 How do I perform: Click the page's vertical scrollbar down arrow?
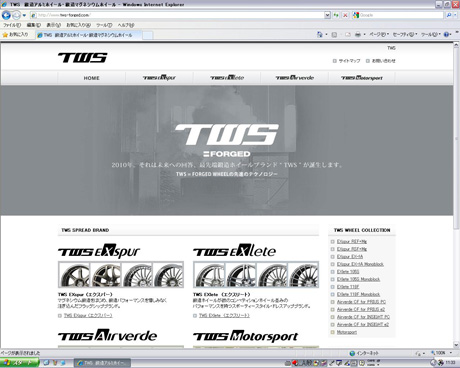pos(456,345)
